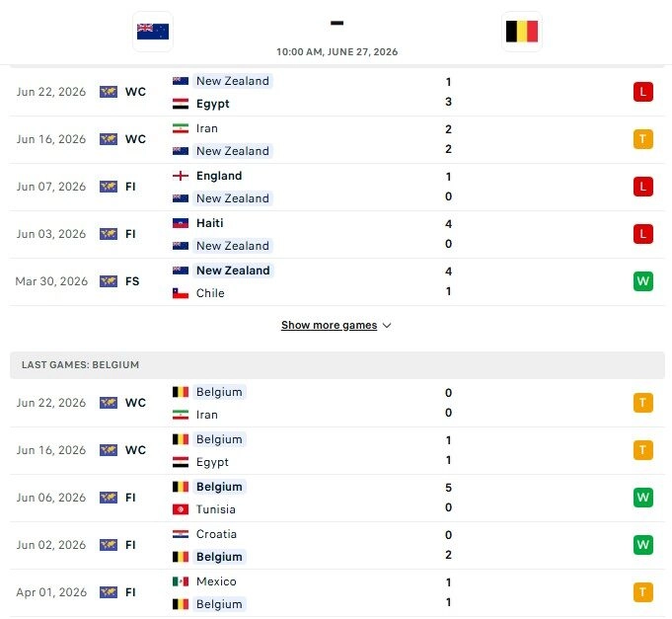Screen dimensions: 672x619
Task: Click the red L badge for Egypt match
Action: tap(642, 92)
